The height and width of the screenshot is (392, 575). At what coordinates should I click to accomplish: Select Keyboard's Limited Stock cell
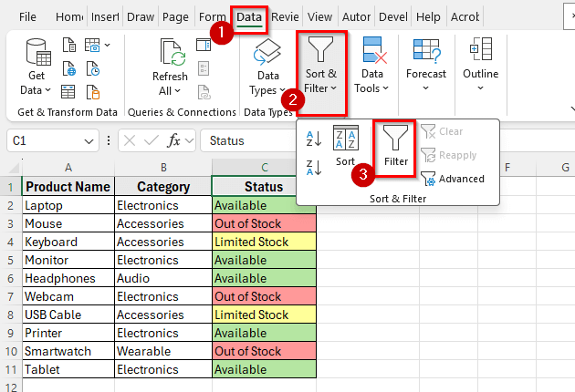264,242
